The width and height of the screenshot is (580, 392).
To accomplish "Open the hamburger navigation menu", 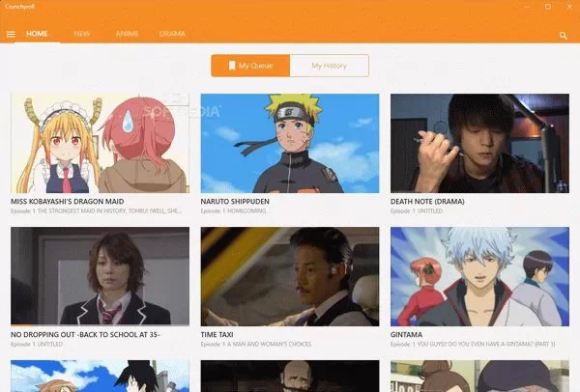I will (x=11, y=35).
